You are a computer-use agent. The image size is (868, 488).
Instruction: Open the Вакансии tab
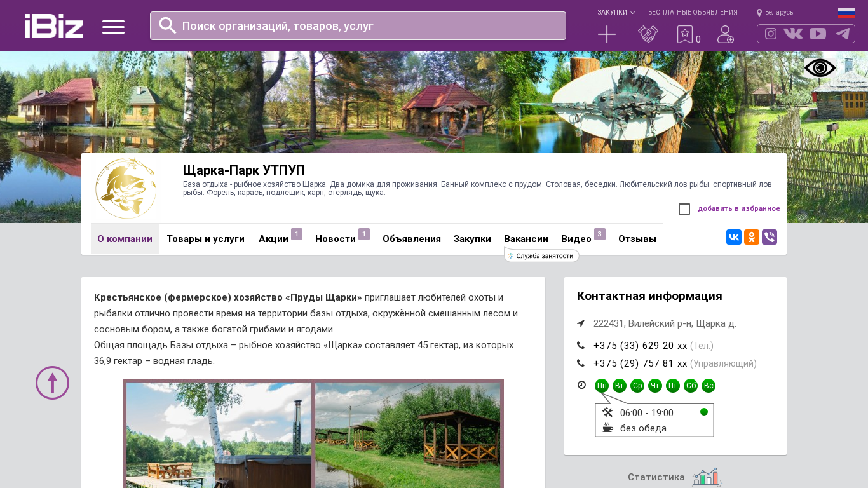(x=526, y=239)
